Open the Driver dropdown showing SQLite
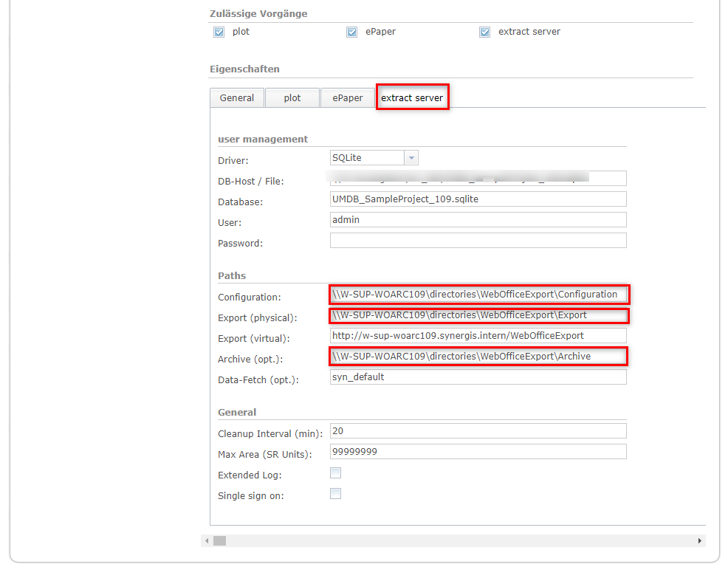 411,157
